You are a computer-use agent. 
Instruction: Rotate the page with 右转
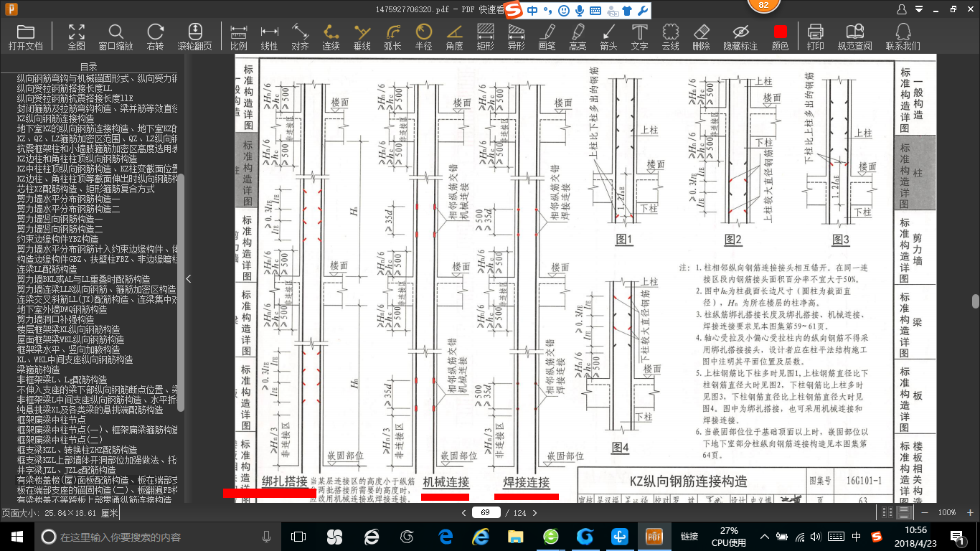pos(155,37)
